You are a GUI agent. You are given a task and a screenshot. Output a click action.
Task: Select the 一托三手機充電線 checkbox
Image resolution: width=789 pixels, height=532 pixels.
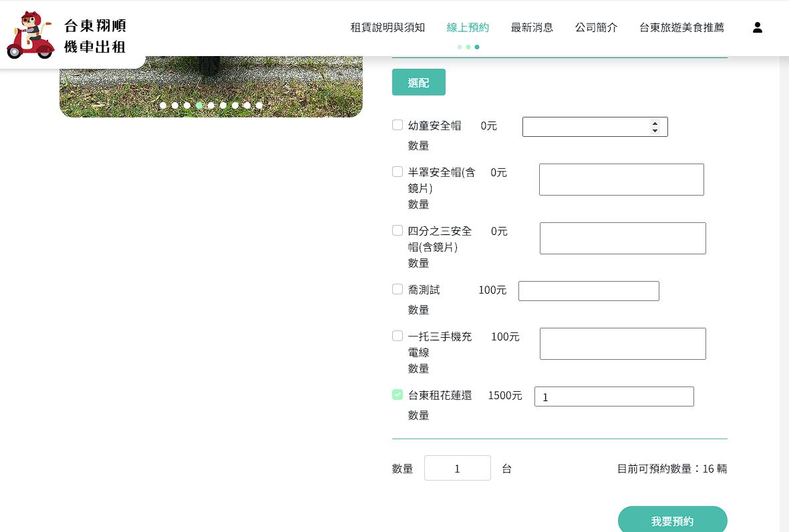pyautogui.click(x=398, y=336)
